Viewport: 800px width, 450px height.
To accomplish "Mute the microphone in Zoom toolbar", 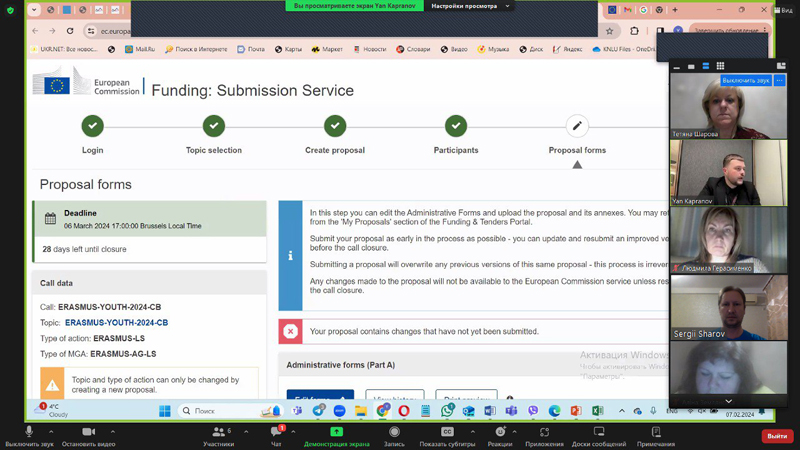I will coord(29,432).
